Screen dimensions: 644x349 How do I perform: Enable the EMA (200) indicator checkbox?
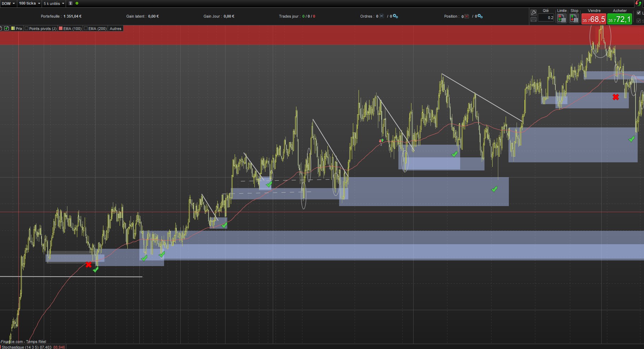[x=86, y=29]
